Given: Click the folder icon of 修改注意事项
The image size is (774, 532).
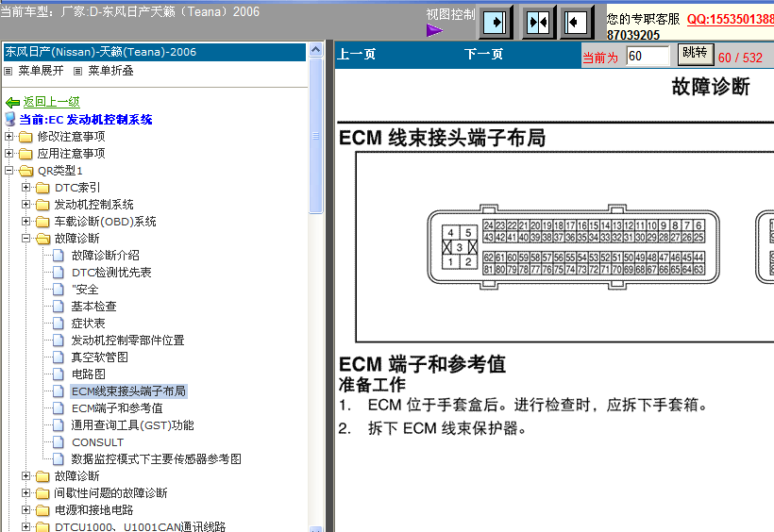Looking at the screenshot, I should [x=25, y=137].
